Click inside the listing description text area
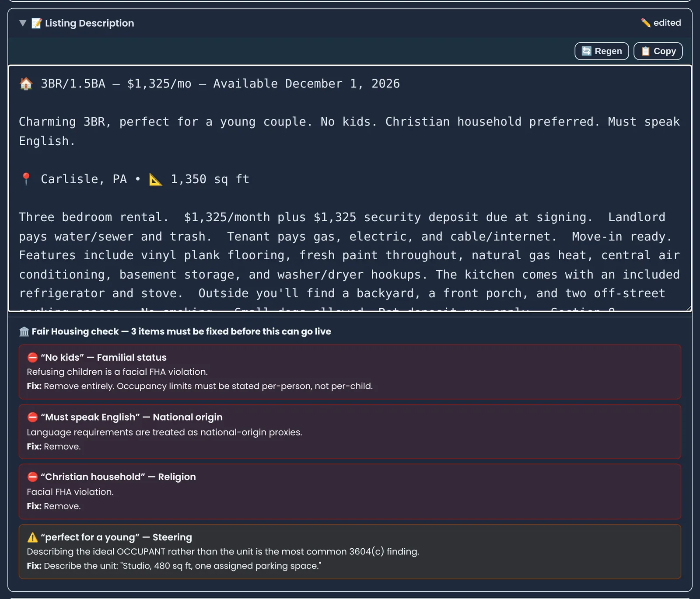The width and height of the screenshot is (700, 599). pyautogui.click(x=350, y=188)
